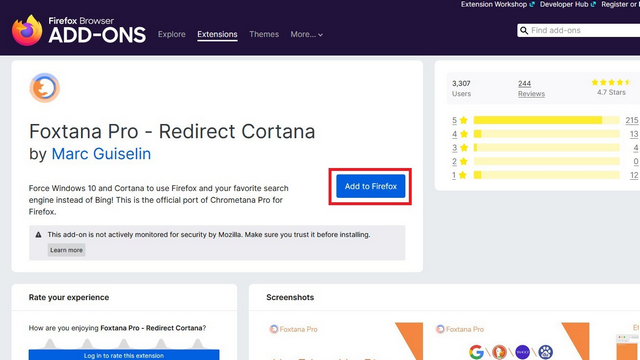640x360 pixels.
Task: Click the 3,307 Users count
Action: [x=461, y=88]
